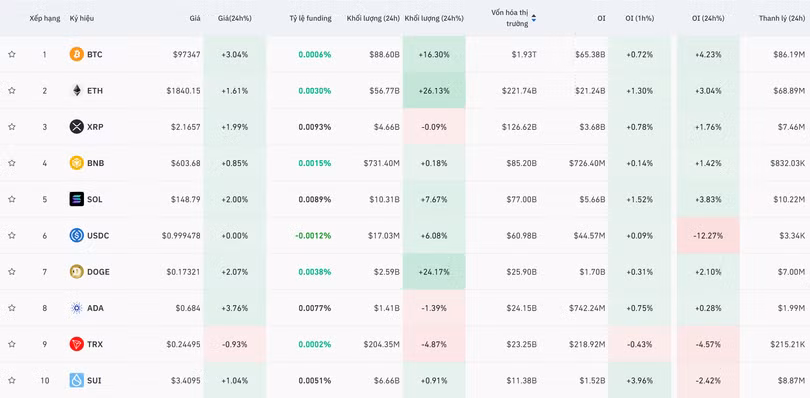Open the ADA symbol link

pos(95,308)
